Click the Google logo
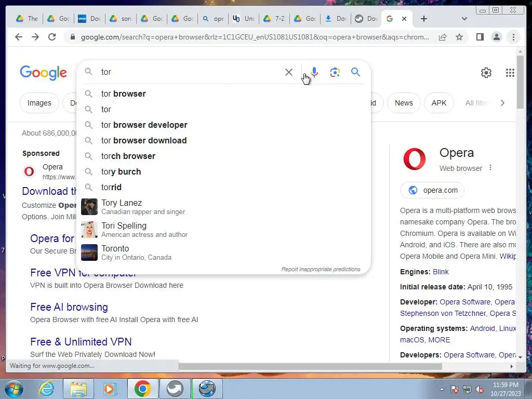532x399 pixels. point(44,73)
